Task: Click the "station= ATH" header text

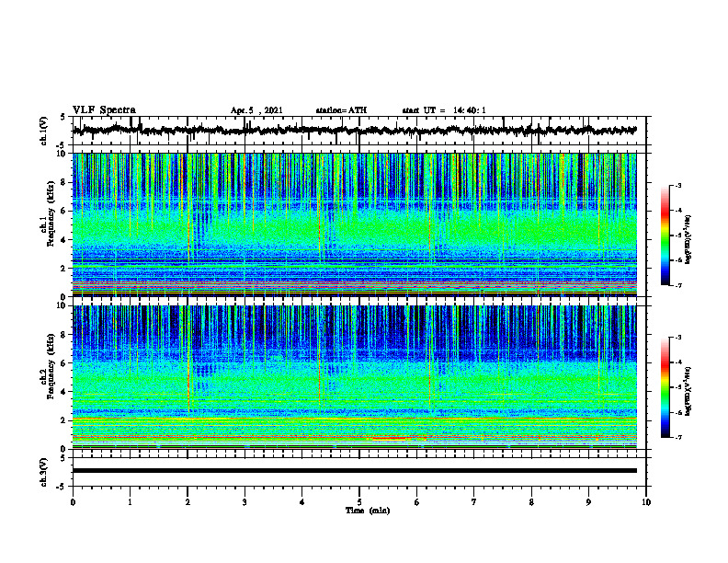Action: coord(341,110)
